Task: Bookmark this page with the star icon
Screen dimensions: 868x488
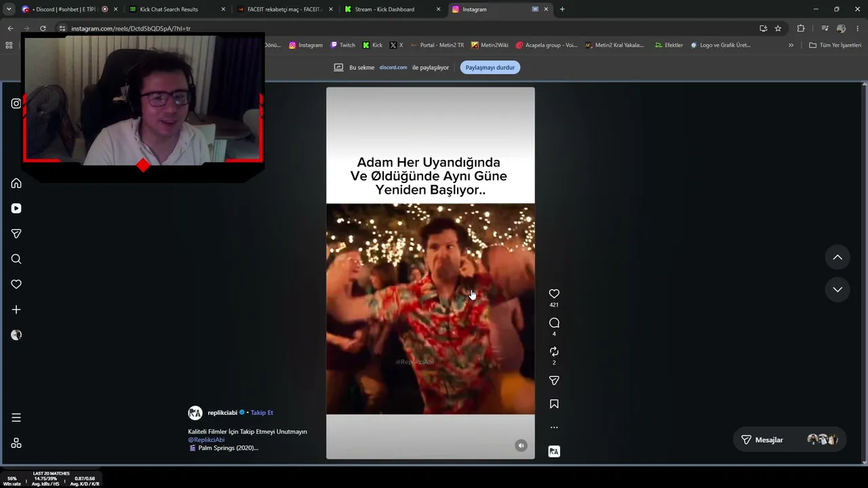Action: (x=778, y=28)
